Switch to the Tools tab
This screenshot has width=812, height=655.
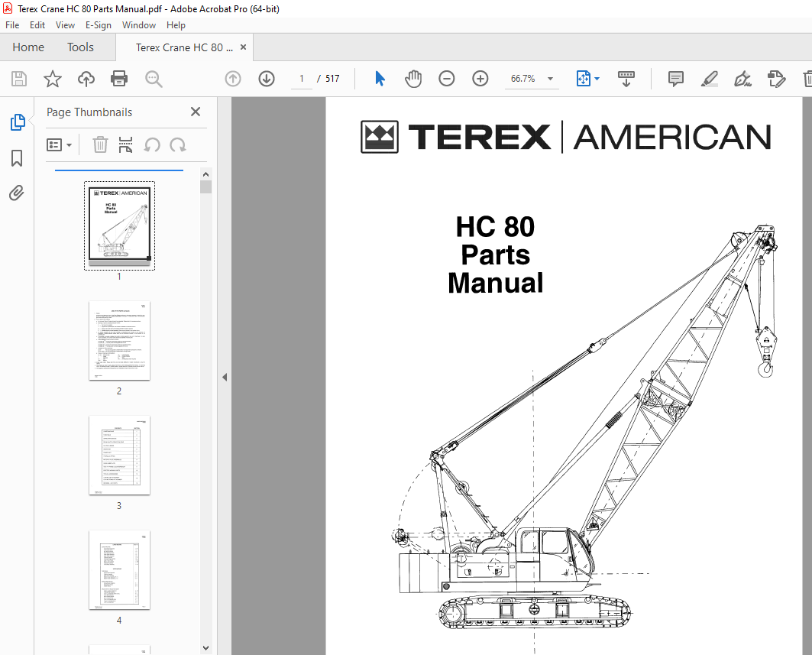coord(80,47)
